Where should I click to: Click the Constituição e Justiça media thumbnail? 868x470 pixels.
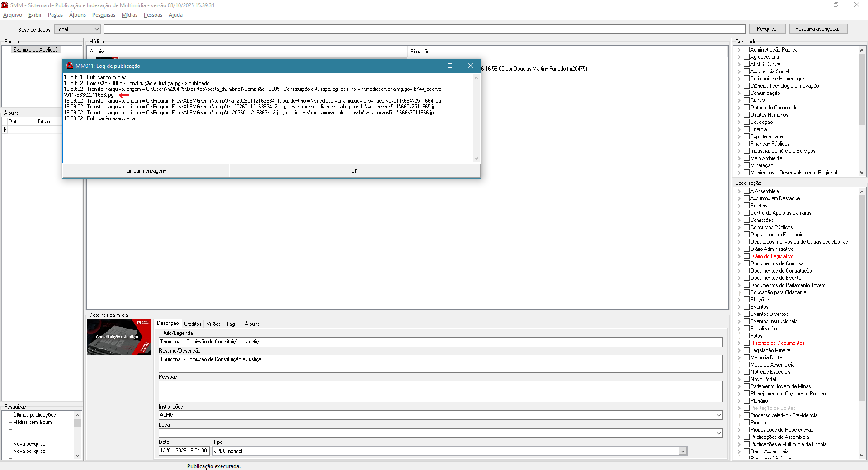coord(118,337)
